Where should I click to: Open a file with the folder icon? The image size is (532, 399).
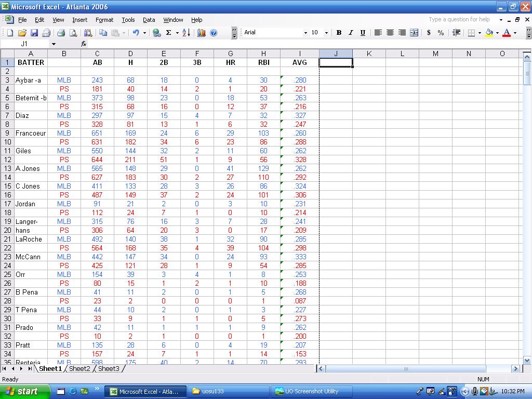pyautogui.click(x=22, y=33)
